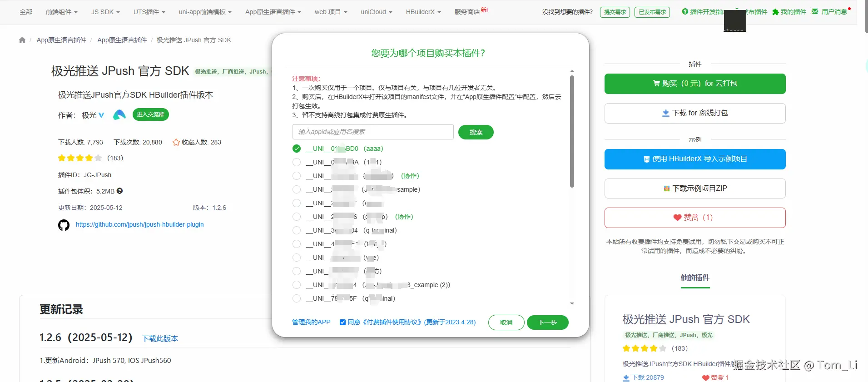This screenshot has width=868, height=382.
Task: Open the jpush-hbuilder-plugin GitHub link
Action: [x=139, y=224]
